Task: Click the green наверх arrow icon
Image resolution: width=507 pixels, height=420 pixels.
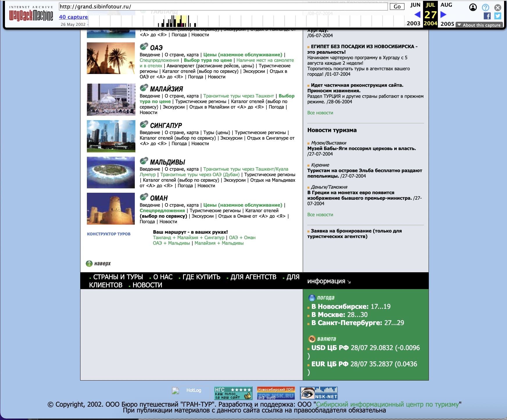Action: click(89, 264)
